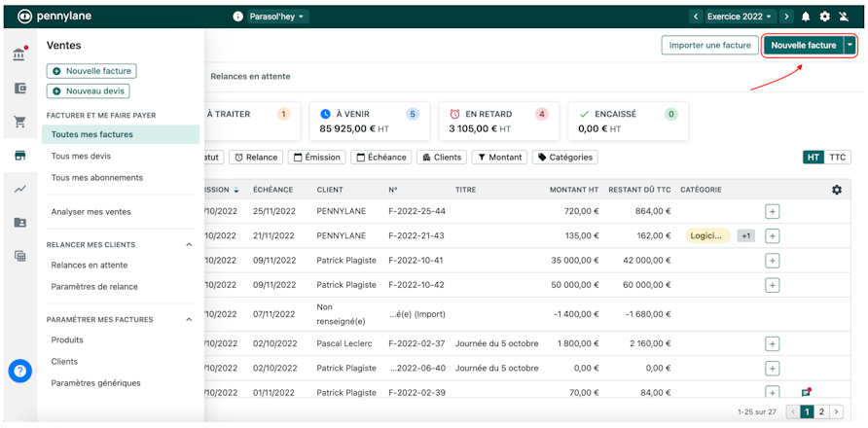Open the Parasol'hey company dropdown
This screenshot has height=428, width=868.
[x=276, y=17]
